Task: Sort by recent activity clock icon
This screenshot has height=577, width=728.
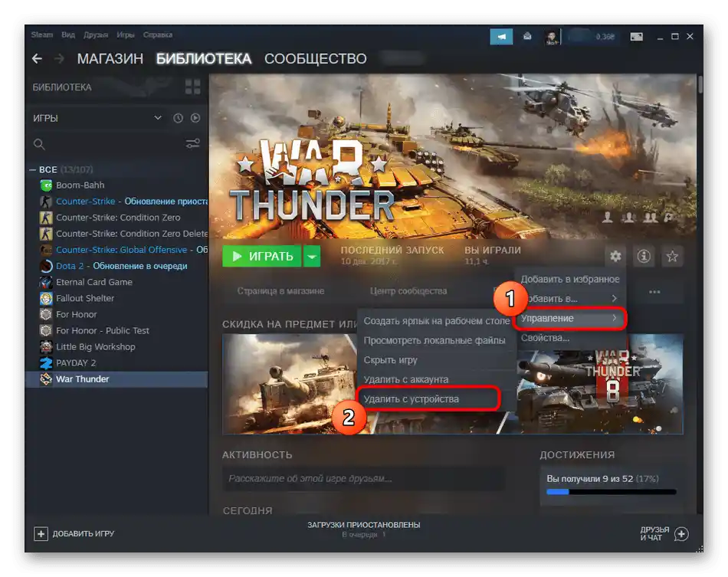Action: (178, 118)
